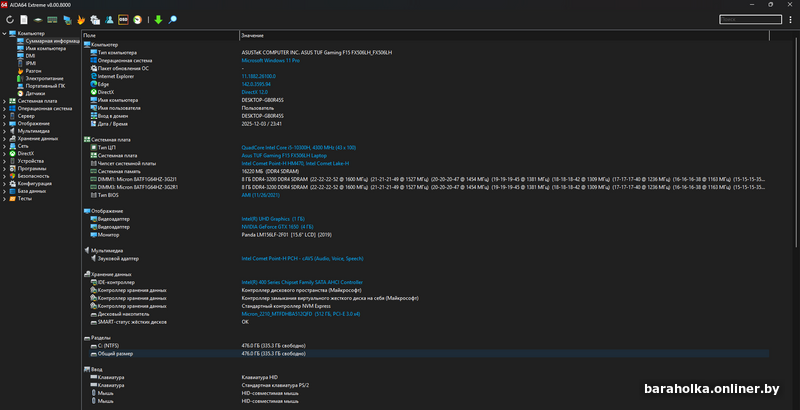Click the Компьютер section header icon in list
Viewport: 800px width, 410px height.
pos(87,44)
